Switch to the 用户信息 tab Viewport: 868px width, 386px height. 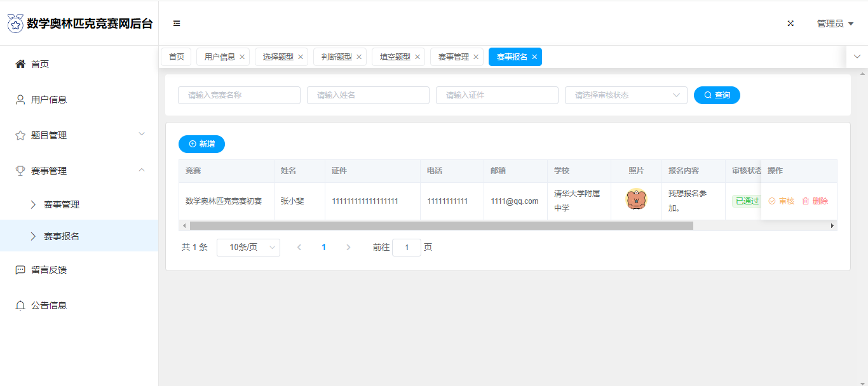click(x=219, y=57)
